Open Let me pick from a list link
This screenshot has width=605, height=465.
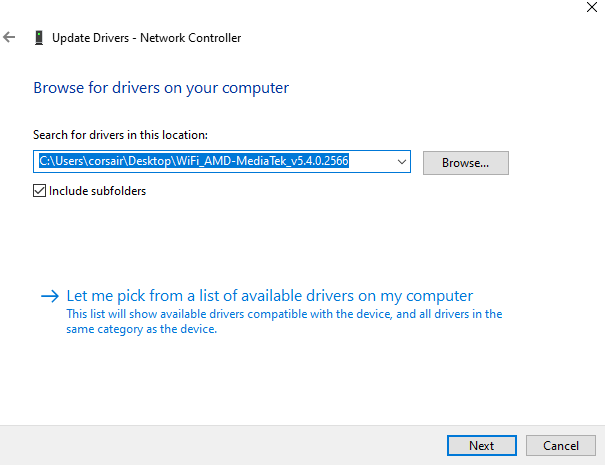click(269, 296)
